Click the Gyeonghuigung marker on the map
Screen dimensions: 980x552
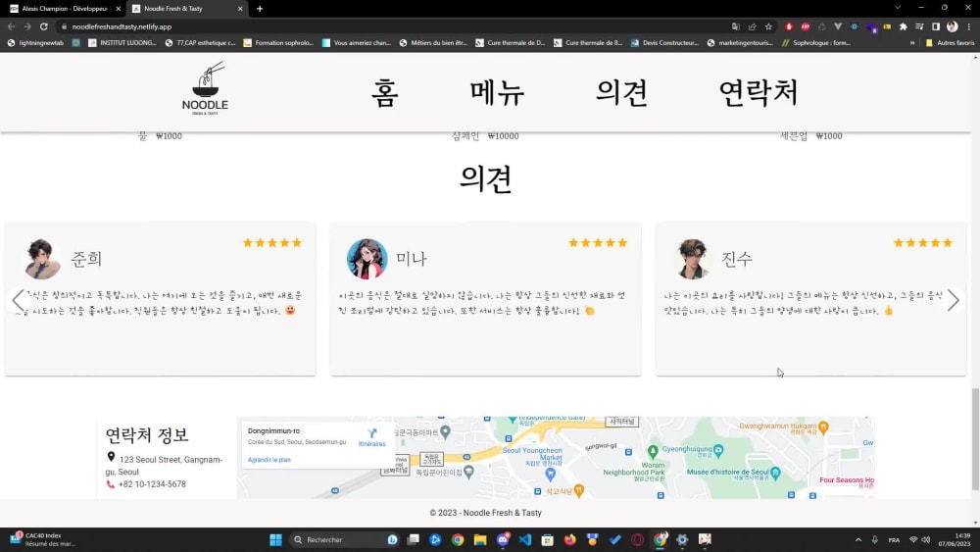tap(718, 450)
